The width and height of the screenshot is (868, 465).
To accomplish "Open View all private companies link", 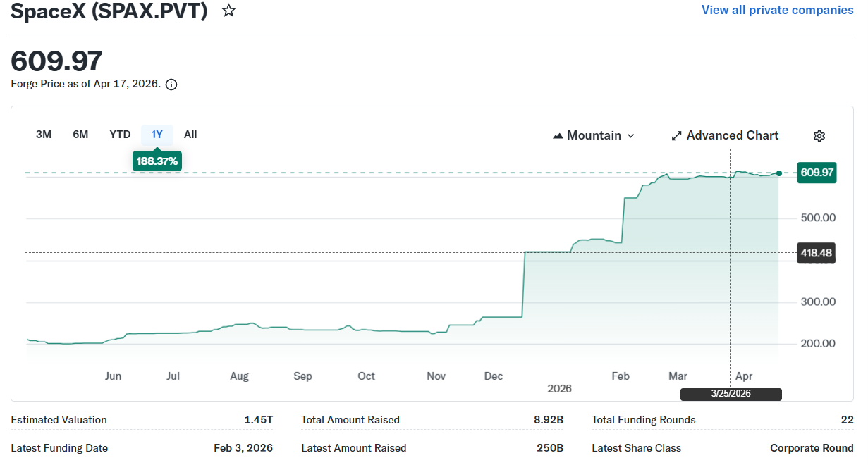I will click(x=777, y=10).
